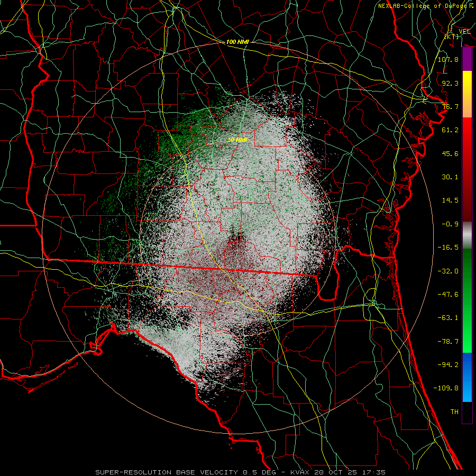Screen dimensions: 476x476
Task: Click the 92.3 legend value
Action: click(450, 83)
